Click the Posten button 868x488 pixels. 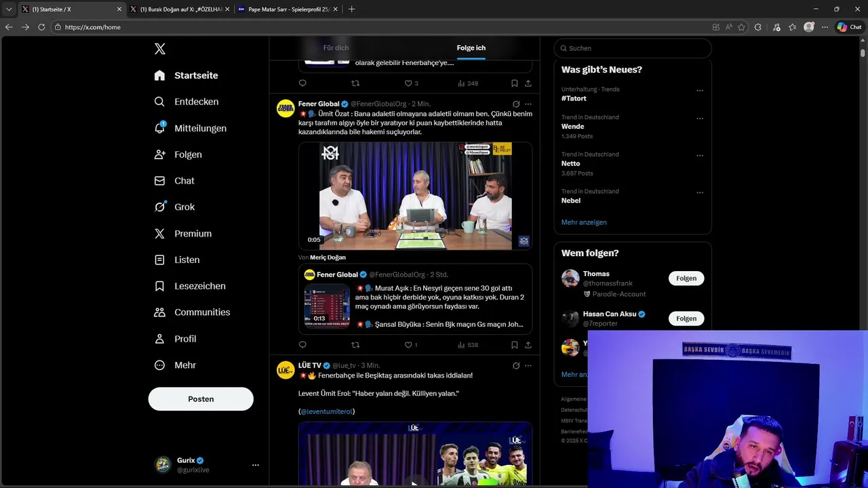(x=201, y=399)
